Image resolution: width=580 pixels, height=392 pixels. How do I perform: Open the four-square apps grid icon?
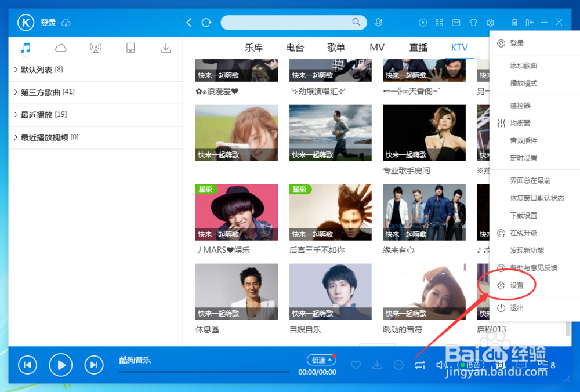point(439,23)
